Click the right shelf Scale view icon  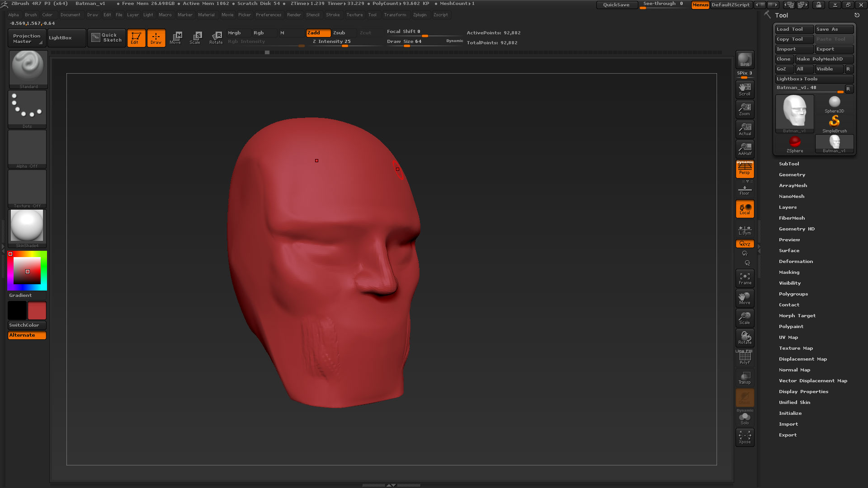pyautogui.click(x=745, y=318)
